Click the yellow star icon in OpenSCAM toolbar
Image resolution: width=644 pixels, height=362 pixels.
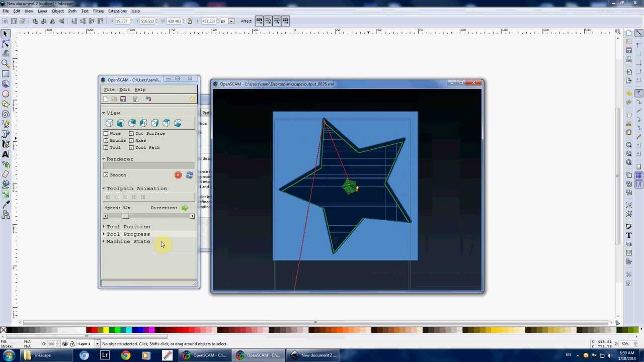point(192,99)
